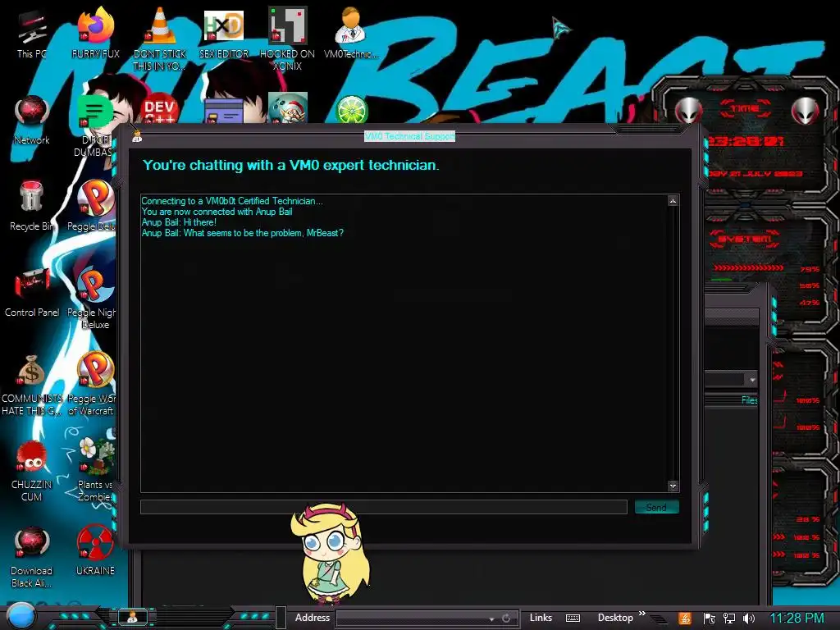
Task: Open the network tray icon
Action: pyautogui.click(x=728, y=619)
